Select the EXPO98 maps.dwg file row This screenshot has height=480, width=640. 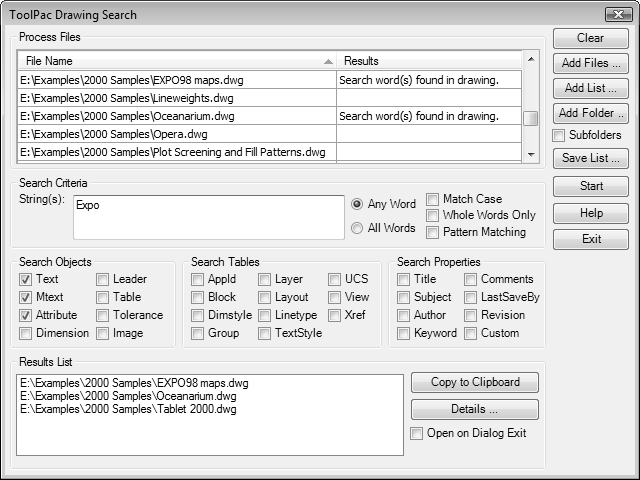point(270,80)
